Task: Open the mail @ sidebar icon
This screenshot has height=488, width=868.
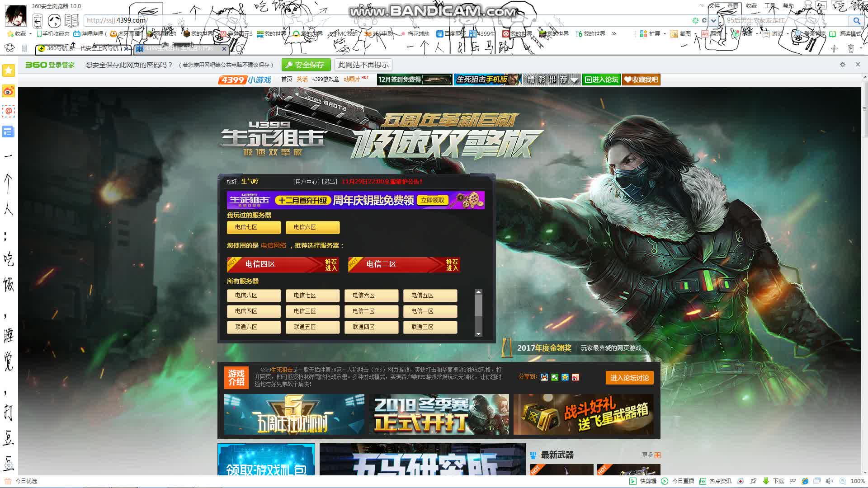Action: click(x=9, y=111)
